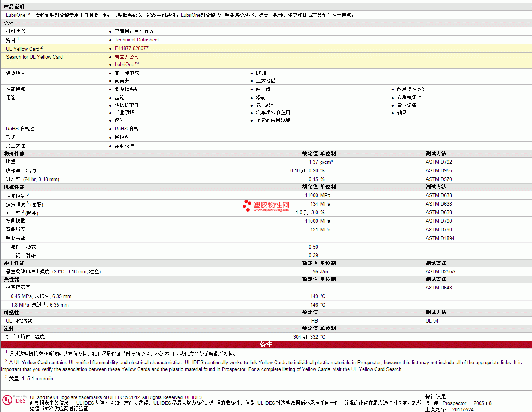Screen dimensions: 532x412
Task: Click the use entry 印刷机零件
Action: click(x=409, y=98)
